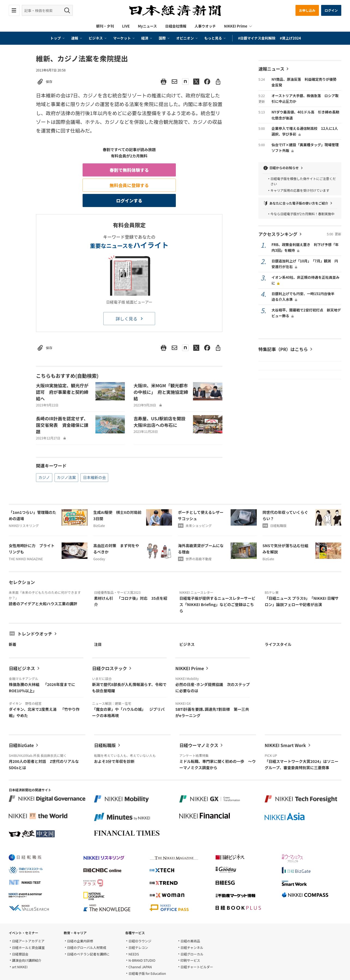Open the NIKKEI COMPASS logo
The height and width of the screenshot is (980, 350).
pyautogui.click(x=305, y=895)
